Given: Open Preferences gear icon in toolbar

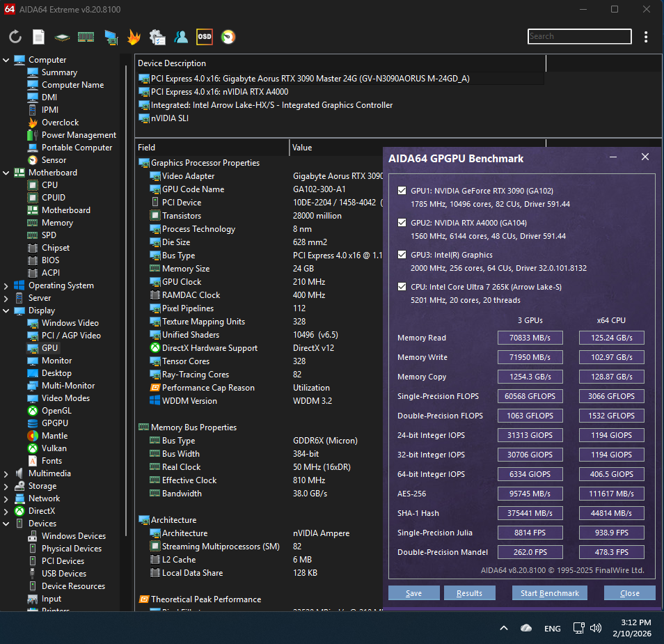Looking at the screenshot, I should pos(157,37).
